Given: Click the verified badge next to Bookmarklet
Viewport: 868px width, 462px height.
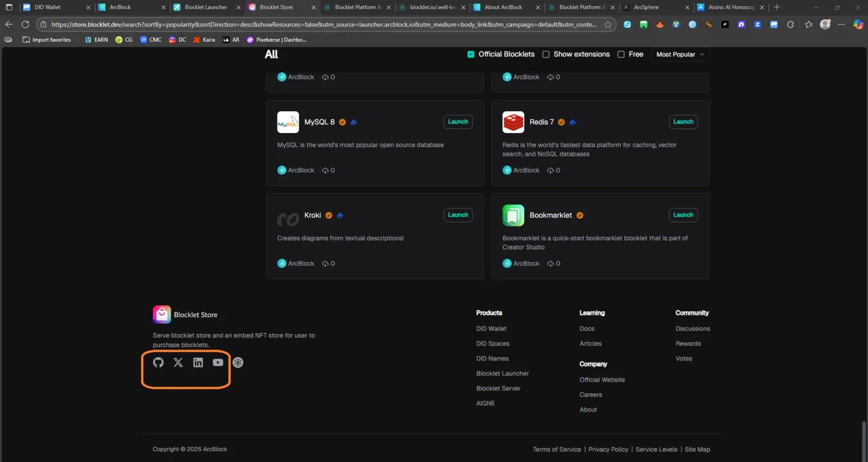Looking at the screenshot, I should coord(580,216).
